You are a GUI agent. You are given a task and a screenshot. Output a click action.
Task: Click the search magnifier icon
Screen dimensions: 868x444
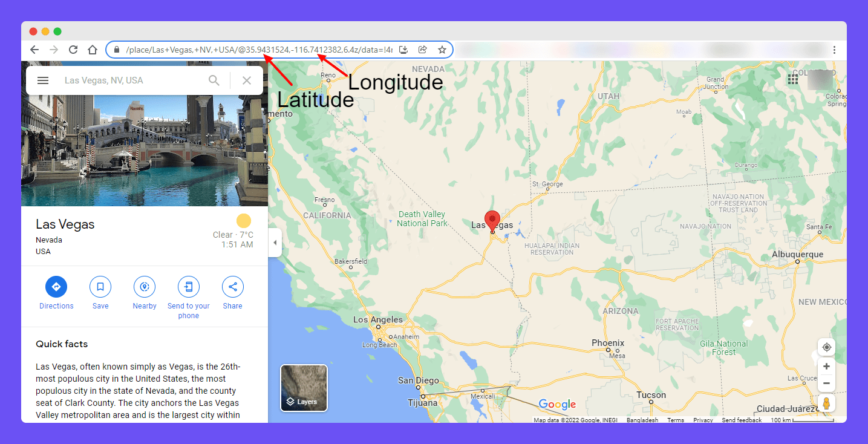(214, 80)
